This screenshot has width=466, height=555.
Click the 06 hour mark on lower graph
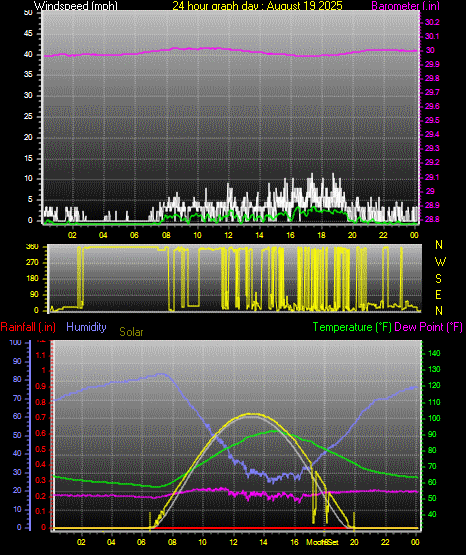click(141, 542)
